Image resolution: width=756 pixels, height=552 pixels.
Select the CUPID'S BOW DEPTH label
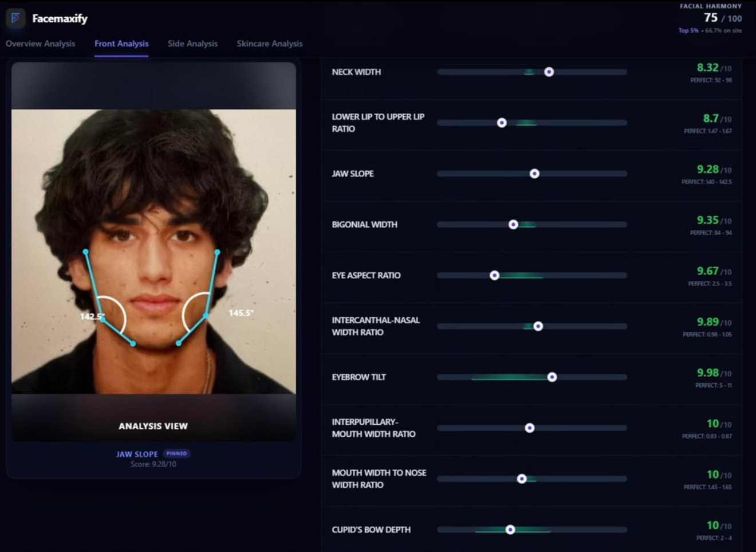click(371, 530)
